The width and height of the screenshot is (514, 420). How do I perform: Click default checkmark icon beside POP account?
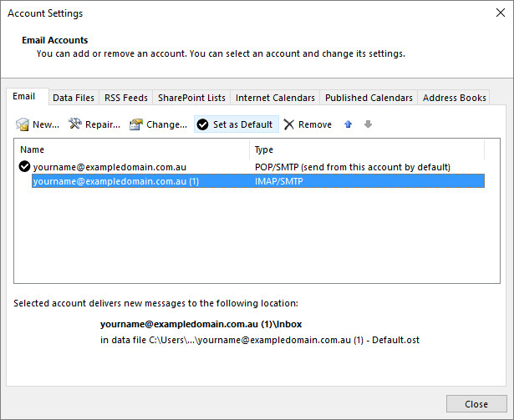(24, 167)
